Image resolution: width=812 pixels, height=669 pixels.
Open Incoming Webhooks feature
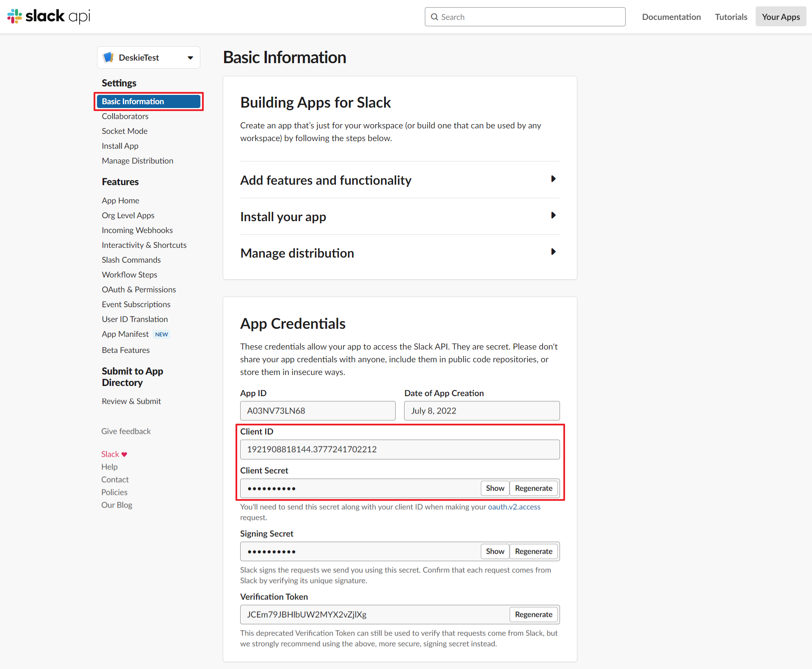pos(137,230)
